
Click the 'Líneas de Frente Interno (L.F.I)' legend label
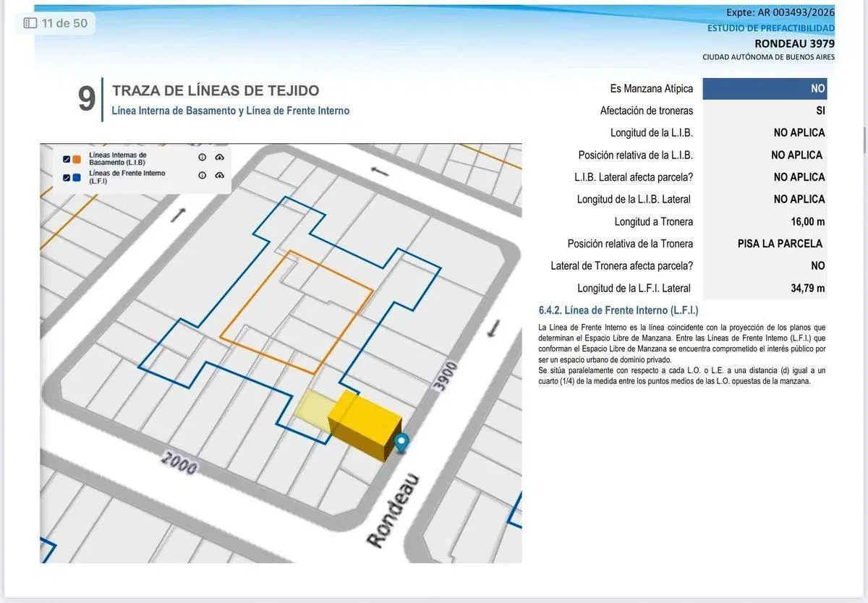pyautogui.click(x=127, y=176)
